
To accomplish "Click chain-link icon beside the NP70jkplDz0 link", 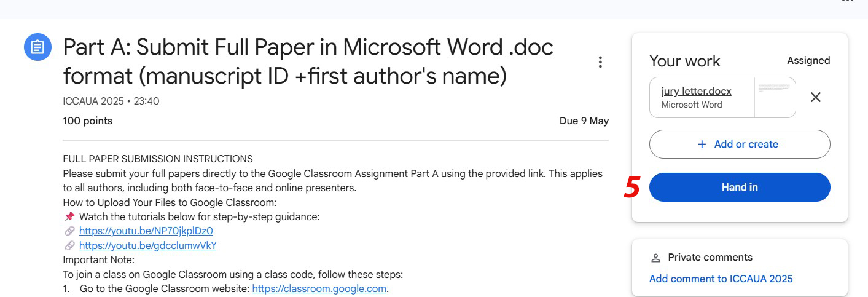I will 69,231.
